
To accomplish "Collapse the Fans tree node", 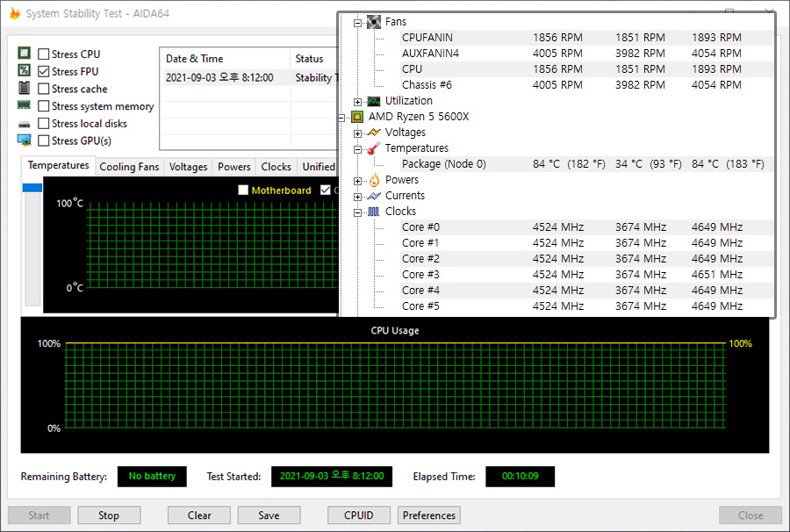I will click(358, 23).
